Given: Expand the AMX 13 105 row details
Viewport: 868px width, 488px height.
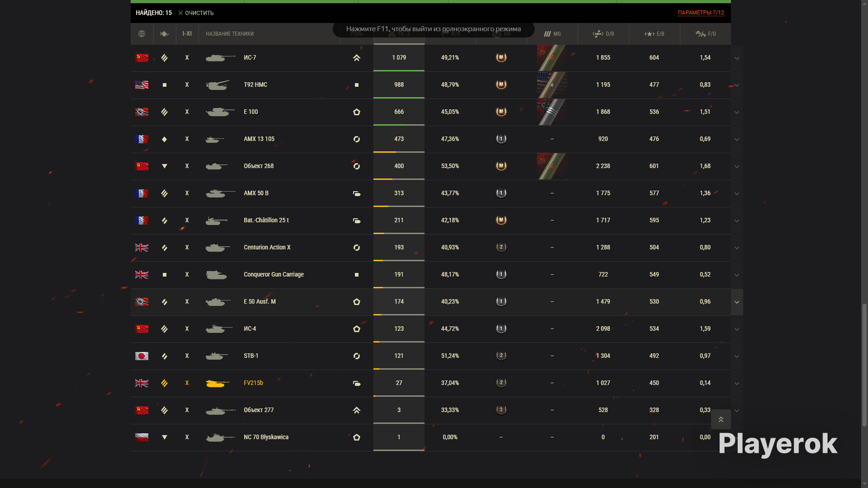Looking at the screenshot, I should point(737,140).
